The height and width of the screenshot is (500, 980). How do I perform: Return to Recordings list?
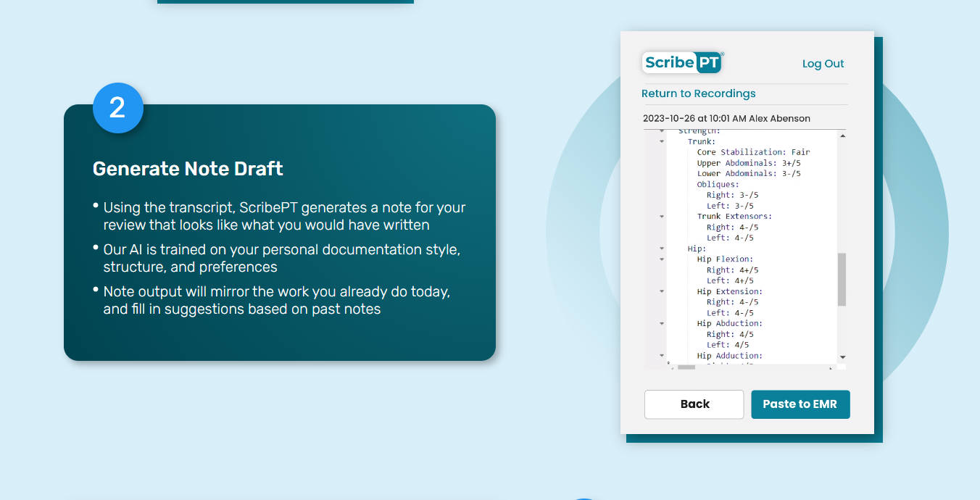point(698,93)
